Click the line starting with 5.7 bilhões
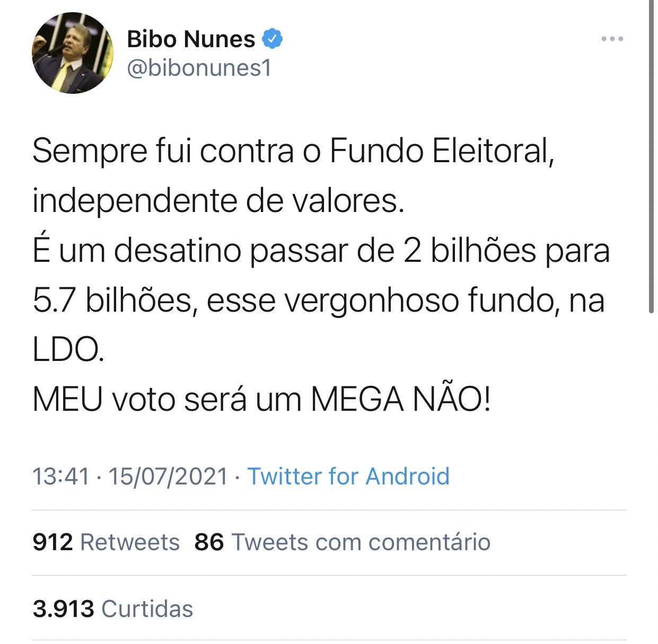Viewport: 658px width, 644px height. click(318, 300)
